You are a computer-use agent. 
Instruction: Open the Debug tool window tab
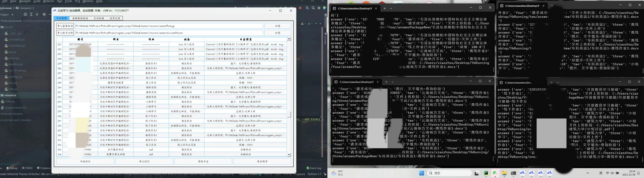point(12,168)
